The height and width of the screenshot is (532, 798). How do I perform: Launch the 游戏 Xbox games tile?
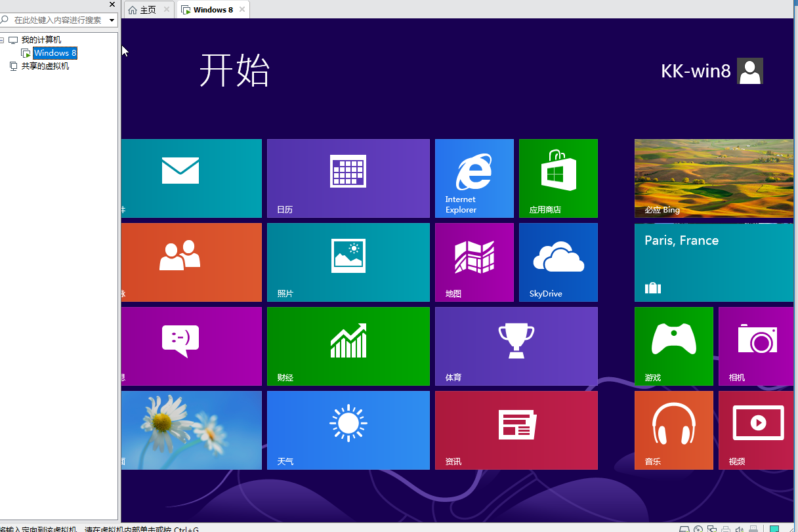[x=673, y=346]
